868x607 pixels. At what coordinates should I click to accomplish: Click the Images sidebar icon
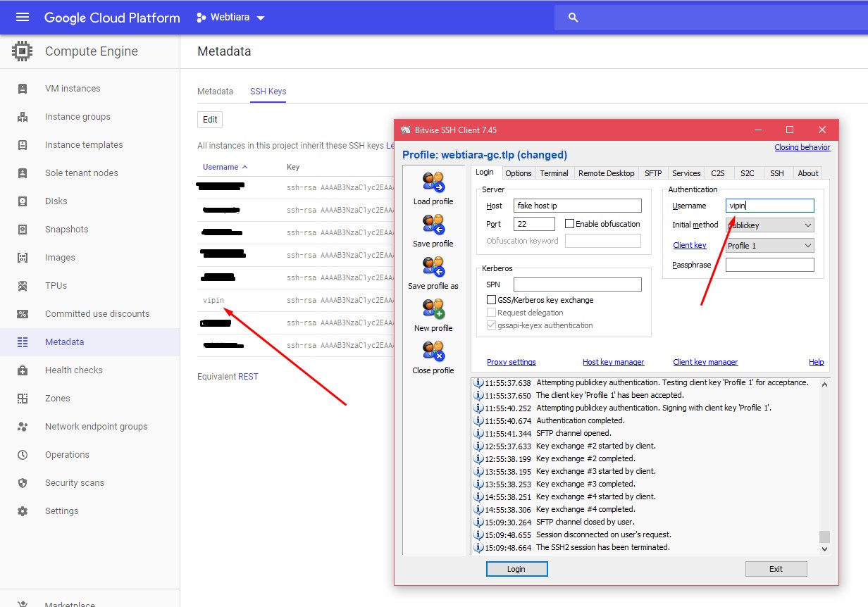pyautogui.click(x=23, y=258)
